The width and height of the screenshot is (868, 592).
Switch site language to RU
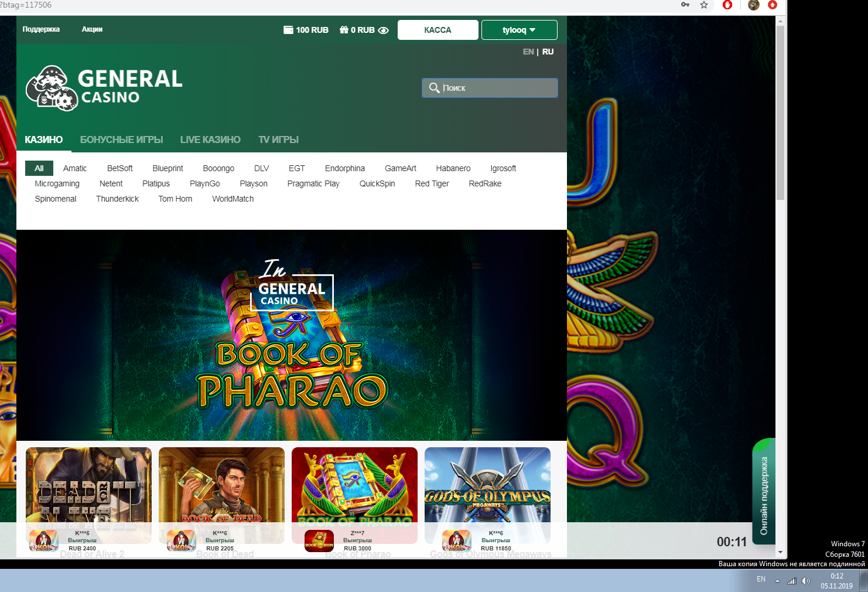[548, 52]
